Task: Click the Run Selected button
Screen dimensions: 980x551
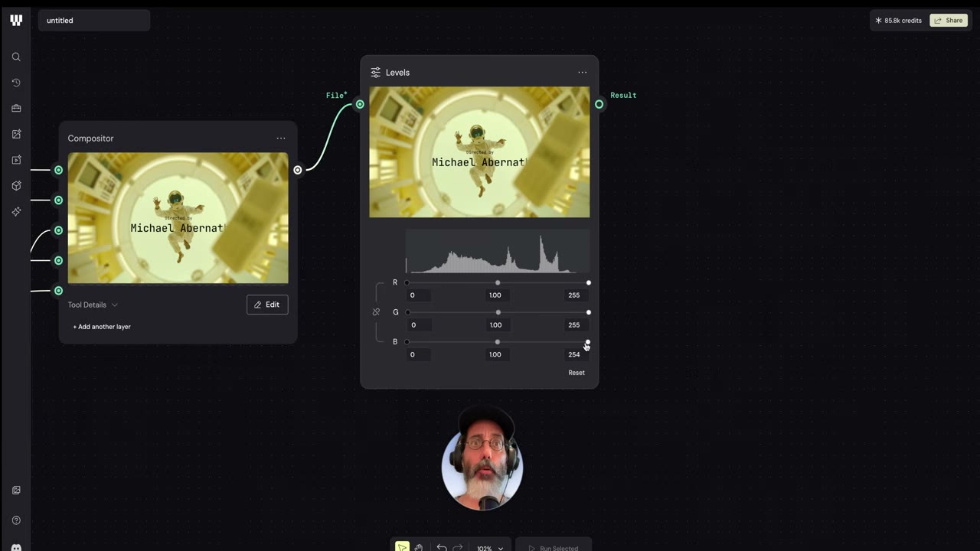Action: [x=554, y=546]
